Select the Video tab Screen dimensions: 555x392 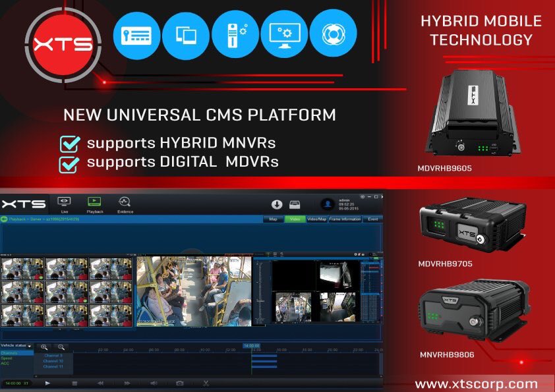(295, 219)
